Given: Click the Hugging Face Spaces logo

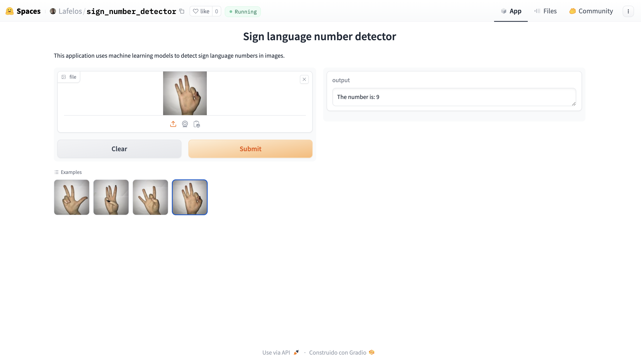Looking at the screenshot, I should pos(9,11).
